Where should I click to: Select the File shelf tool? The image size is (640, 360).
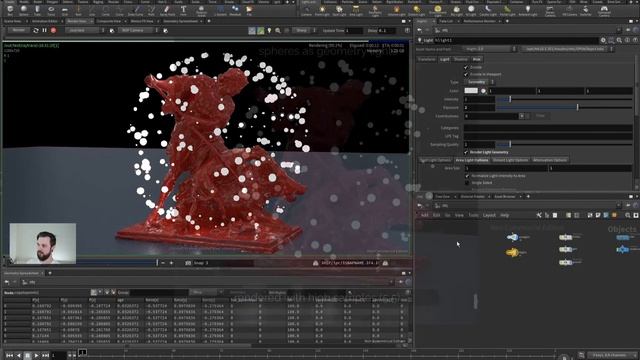click(249, 10)
